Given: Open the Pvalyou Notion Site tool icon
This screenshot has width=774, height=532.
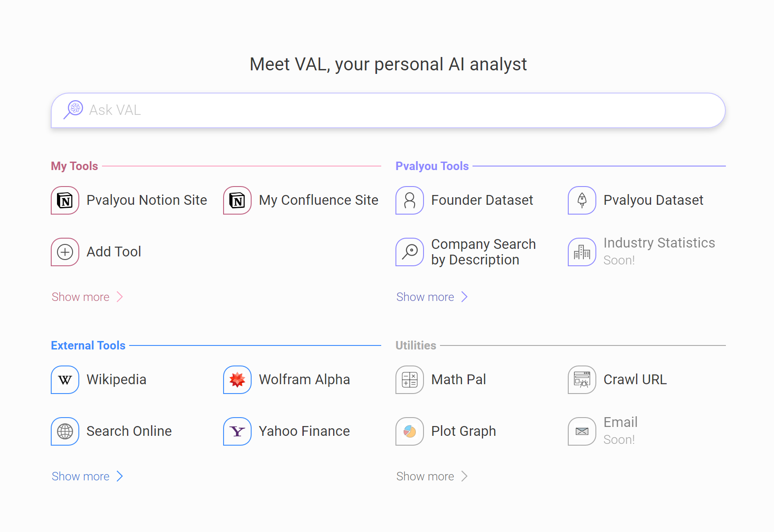Looking at the screenshot, I should pos(65,200).
